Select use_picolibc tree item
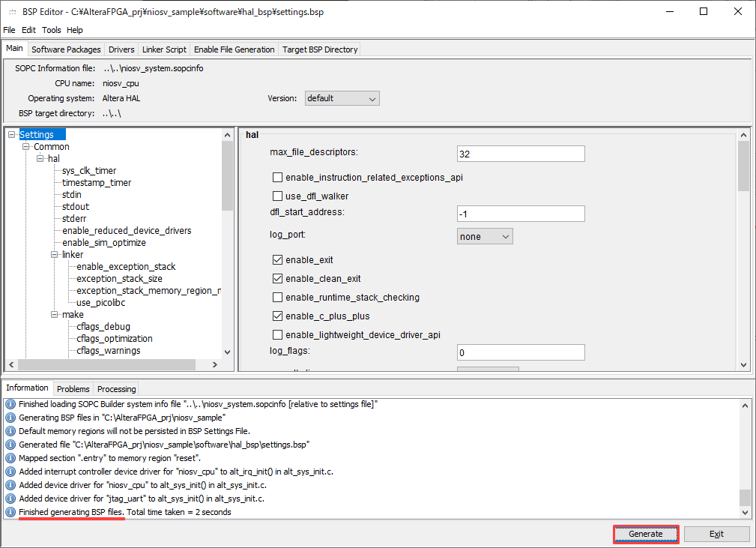This screenshot has width=756, height=548. coord(100,302)
